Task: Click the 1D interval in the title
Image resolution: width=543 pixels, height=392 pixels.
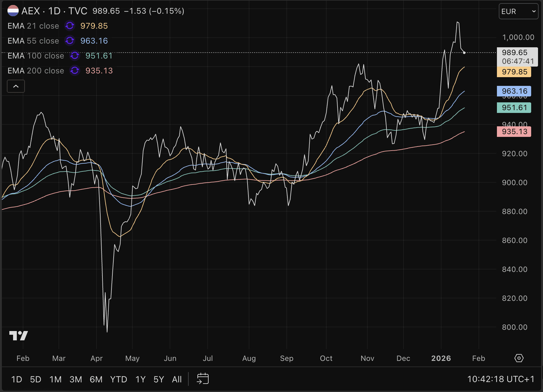Action: tap(54, 11)
